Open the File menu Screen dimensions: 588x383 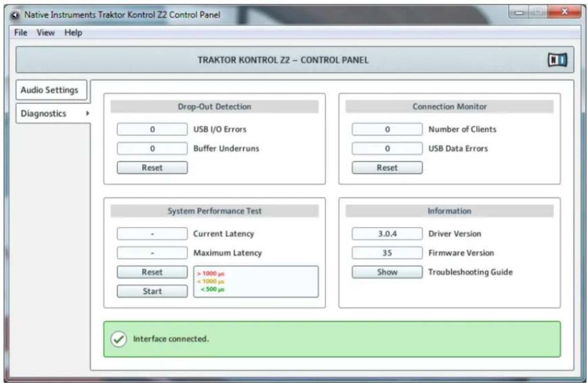(x=20, y=33)
